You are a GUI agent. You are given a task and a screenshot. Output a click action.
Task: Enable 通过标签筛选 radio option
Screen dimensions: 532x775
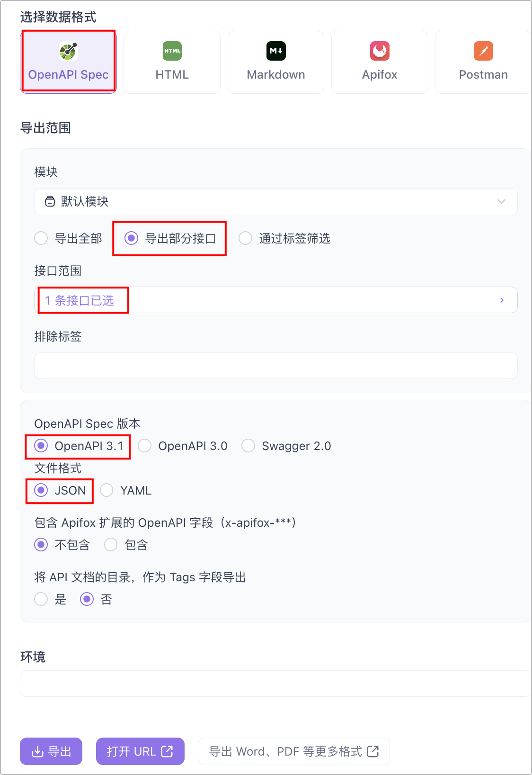tap(246, 238)
